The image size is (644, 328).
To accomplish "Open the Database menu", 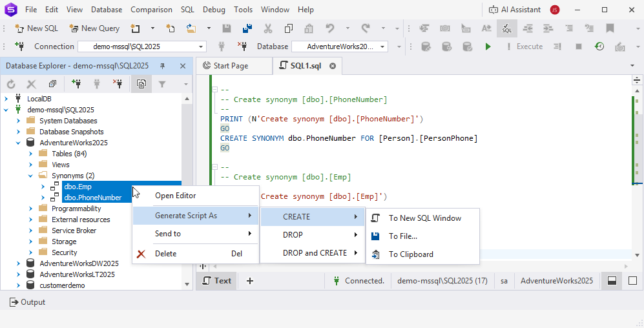I will (x=107, y=10).
